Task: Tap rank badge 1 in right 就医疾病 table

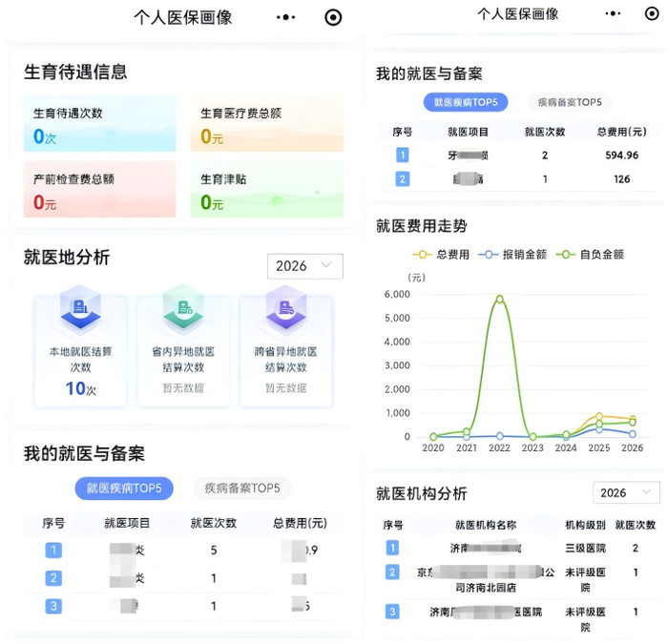Action: coord(403,155)
